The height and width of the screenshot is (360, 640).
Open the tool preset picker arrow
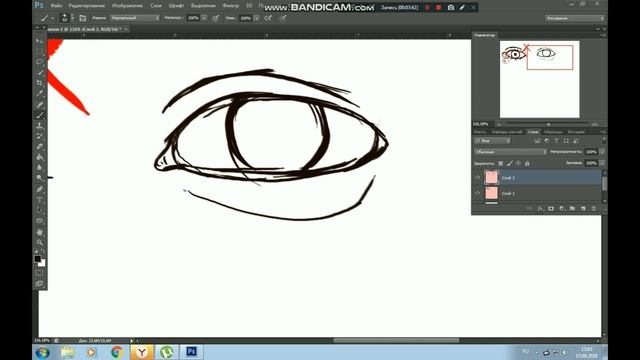(x=52, y=18)
